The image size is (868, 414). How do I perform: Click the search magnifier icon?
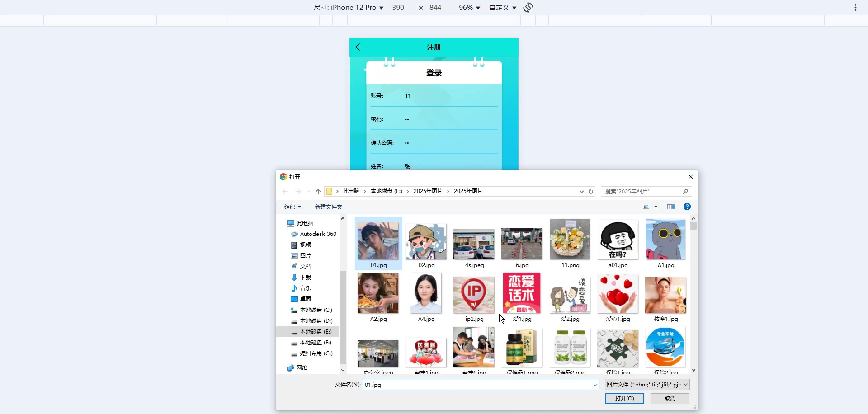pyautogui.click(x=685, y=191)
